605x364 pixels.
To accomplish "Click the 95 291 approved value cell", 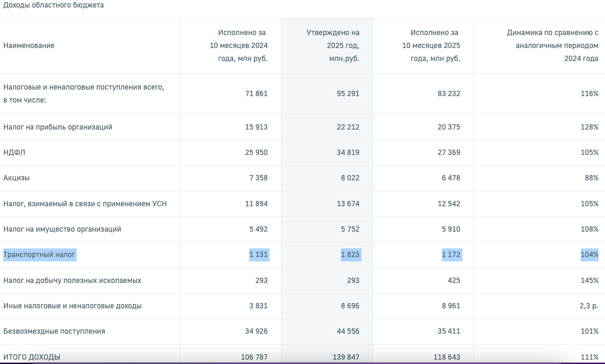I will [348, 93].
